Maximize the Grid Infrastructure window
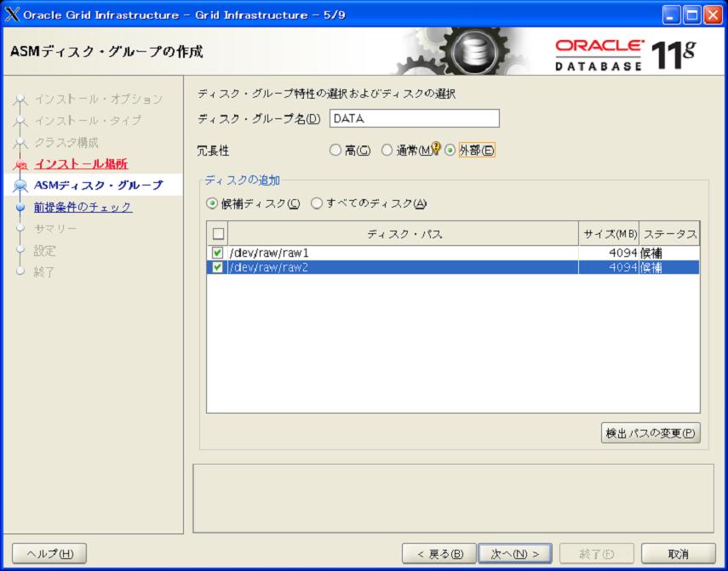728x571 pixels. point(691,15)
